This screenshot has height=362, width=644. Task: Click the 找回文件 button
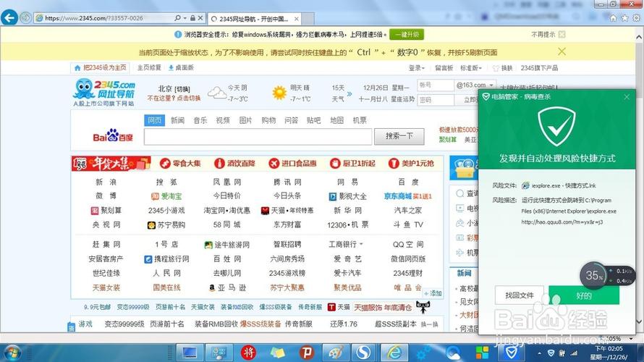tap(519, 295)
